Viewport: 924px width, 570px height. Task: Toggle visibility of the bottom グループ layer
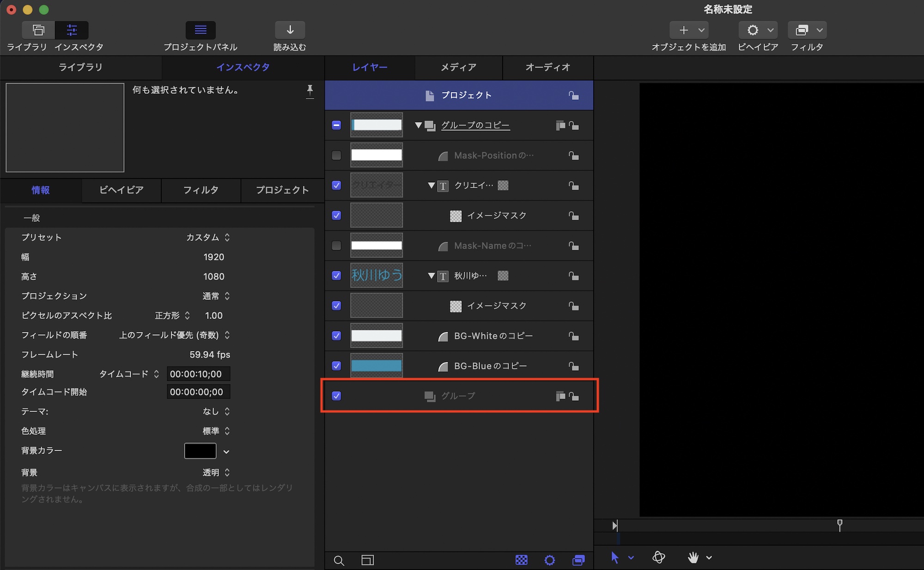[x=336, y=396]
